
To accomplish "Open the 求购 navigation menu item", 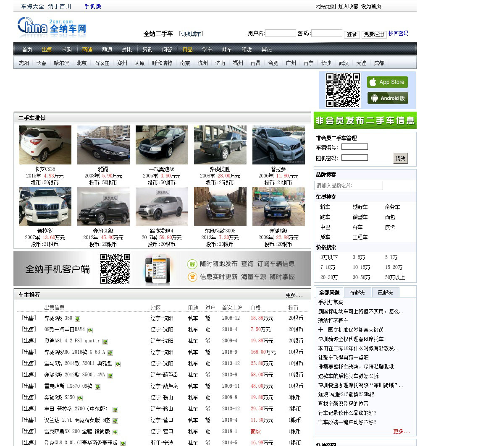I will (67, 50).
